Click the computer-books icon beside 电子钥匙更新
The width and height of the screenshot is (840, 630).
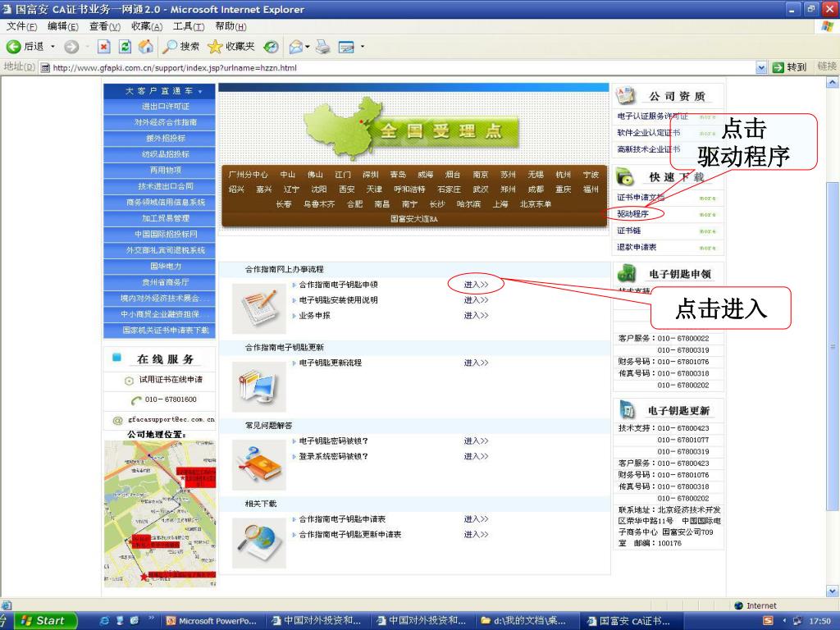click(258, 387)
